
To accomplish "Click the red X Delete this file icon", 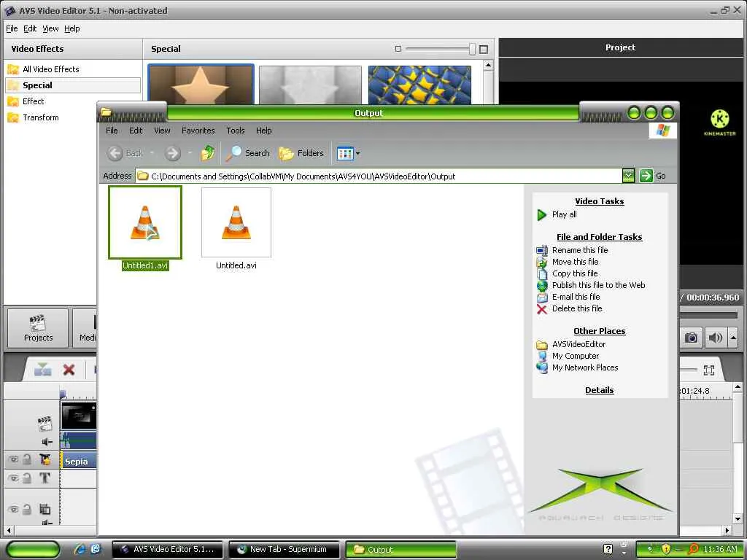I will click(542, 309).
